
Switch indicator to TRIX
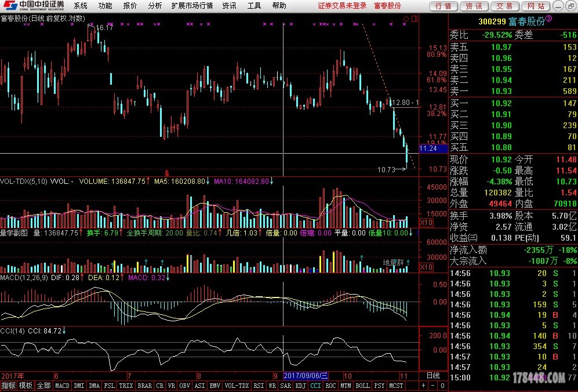pyautogui.click(x=126, y=386)
